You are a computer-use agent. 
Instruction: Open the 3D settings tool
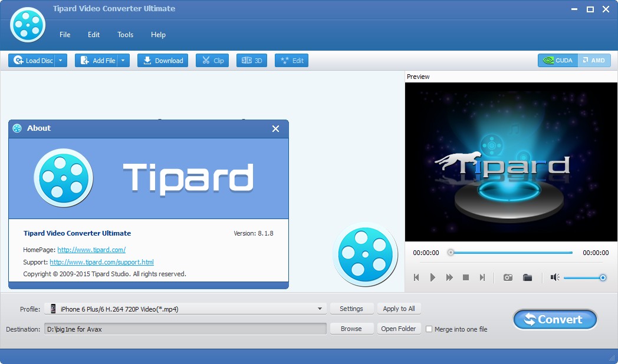252,61
